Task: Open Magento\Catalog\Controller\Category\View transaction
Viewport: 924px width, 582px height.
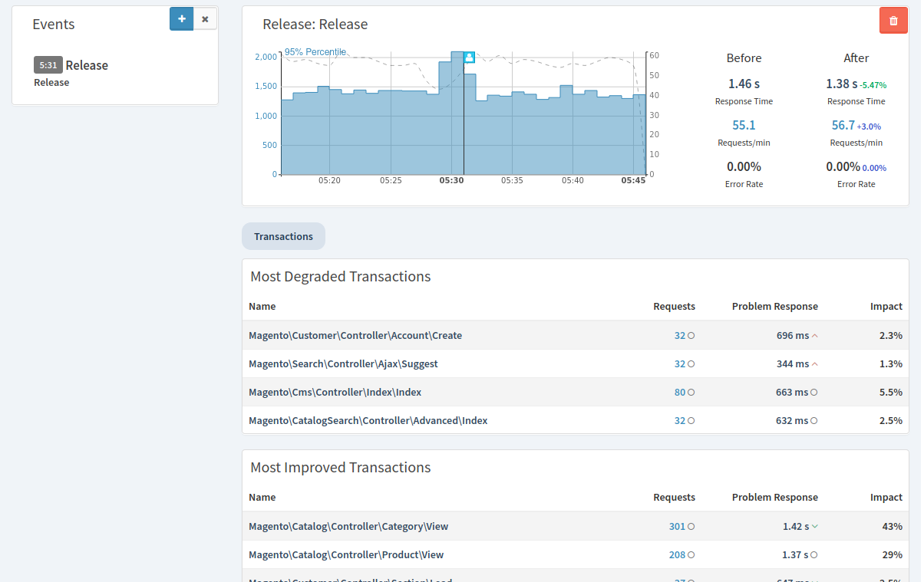Action: 348,527
